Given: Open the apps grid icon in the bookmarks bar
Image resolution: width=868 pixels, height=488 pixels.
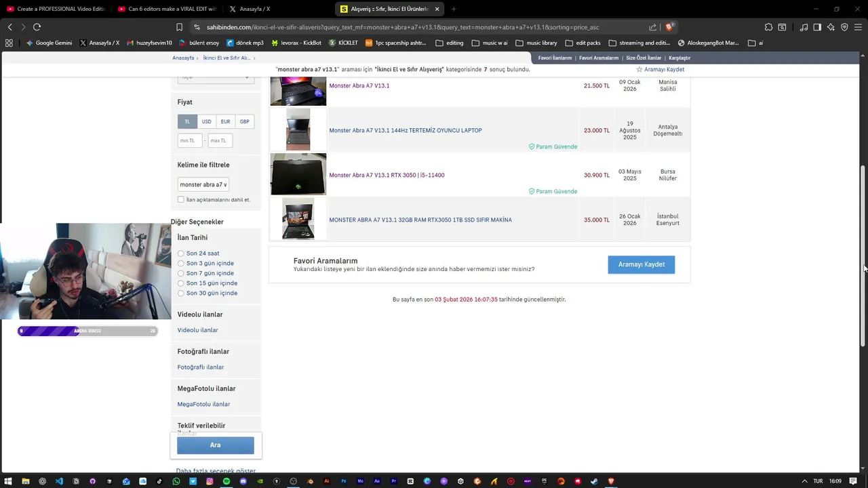Looking at the screenshot, I should [x=9, y=43].
